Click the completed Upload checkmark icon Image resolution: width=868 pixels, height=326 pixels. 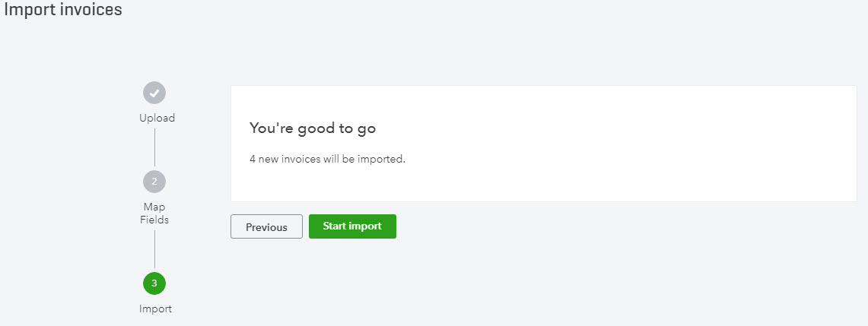[x=154, y=93]
